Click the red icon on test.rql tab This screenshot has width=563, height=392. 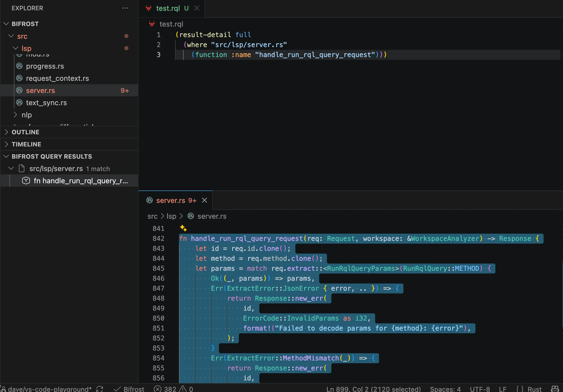149,8
